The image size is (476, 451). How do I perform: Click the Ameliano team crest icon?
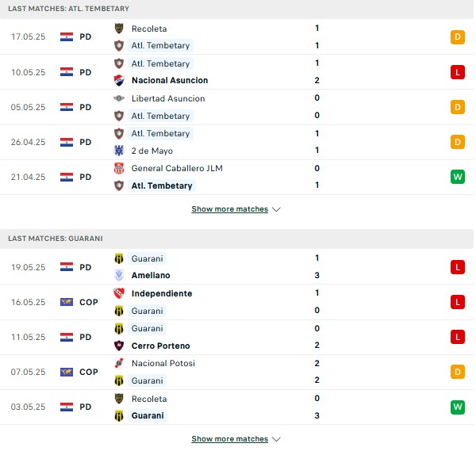click(119, 275)
